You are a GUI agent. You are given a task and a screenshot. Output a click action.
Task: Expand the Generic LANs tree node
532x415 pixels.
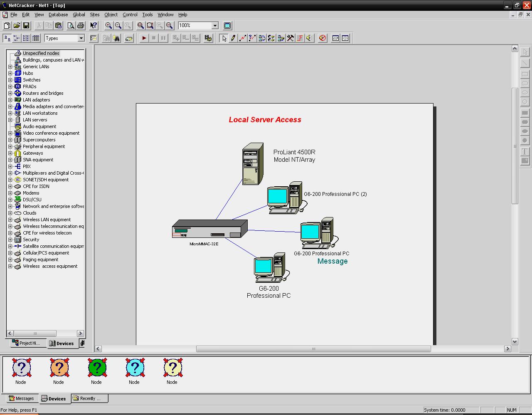tap(10, 67)
